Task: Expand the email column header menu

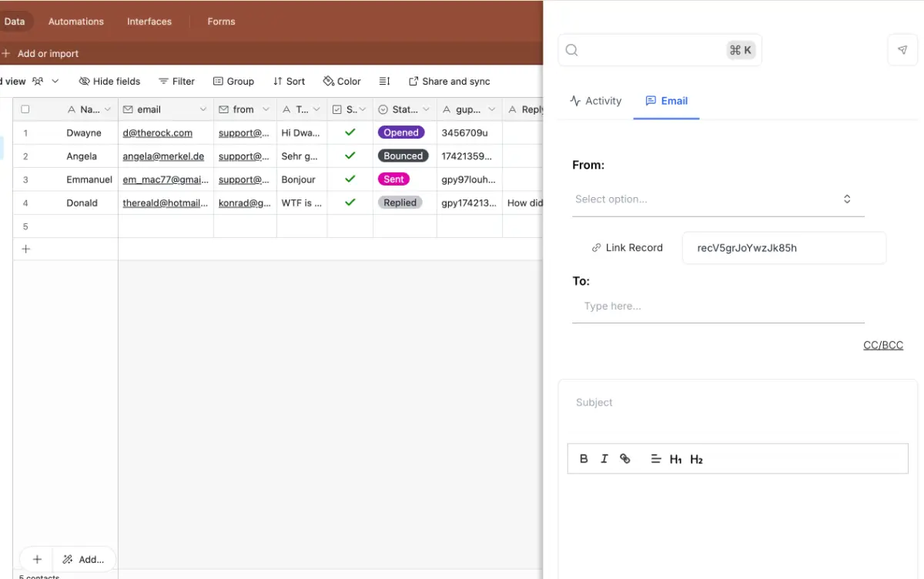Action: (203, 109)
